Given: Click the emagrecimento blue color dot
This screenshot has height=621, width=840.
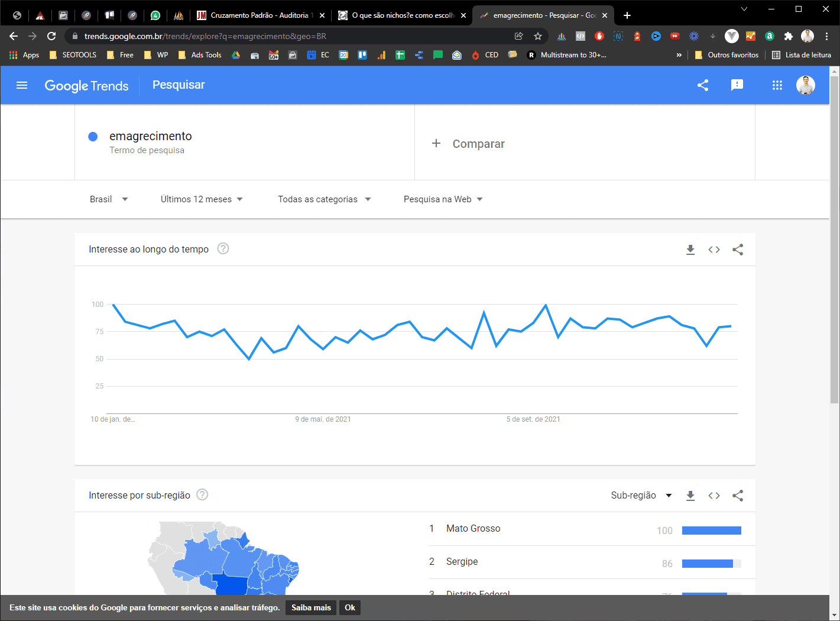Looking at the screenshot, I should point(93,137).
